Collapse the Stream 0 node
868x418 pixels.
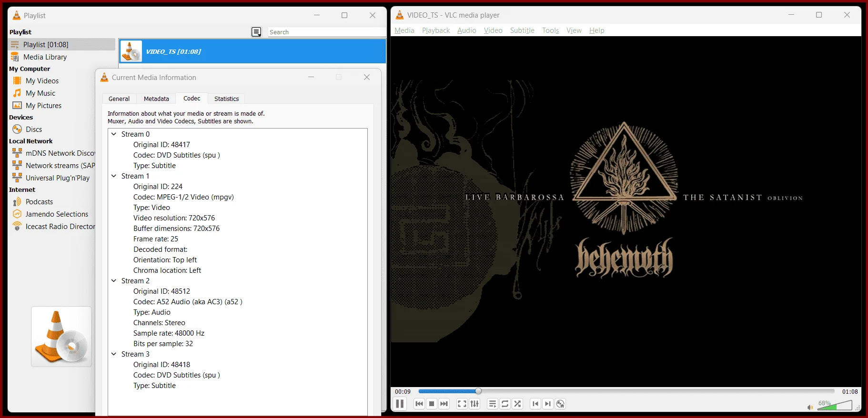pos(114,134)
